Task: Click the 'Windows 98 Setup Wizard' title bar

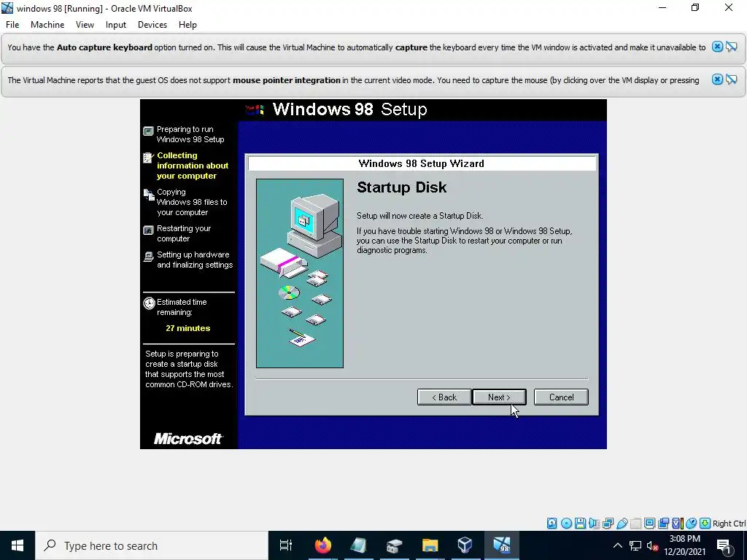Action: click(422, 163)
